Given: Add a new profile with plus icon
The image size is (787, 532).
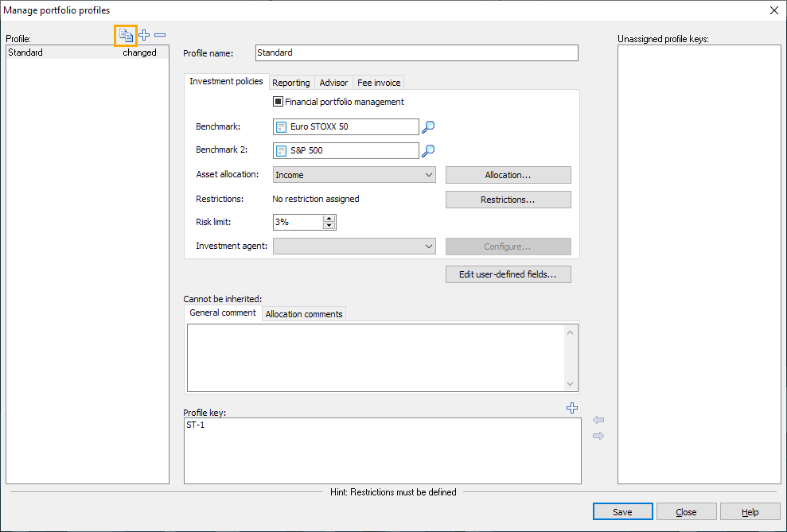Looking at the screenshot, I should tap(144, 35).
